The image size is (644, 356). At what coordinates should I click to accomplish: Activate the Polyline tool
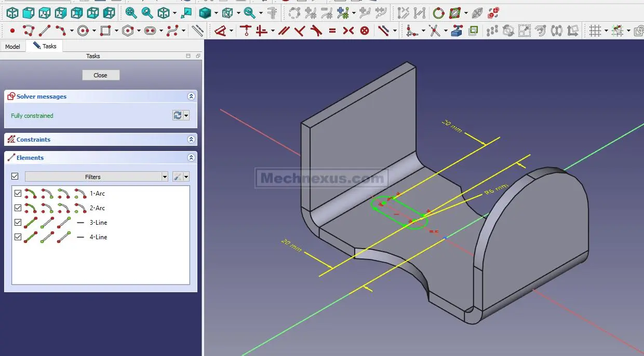(x=28, y=31)
